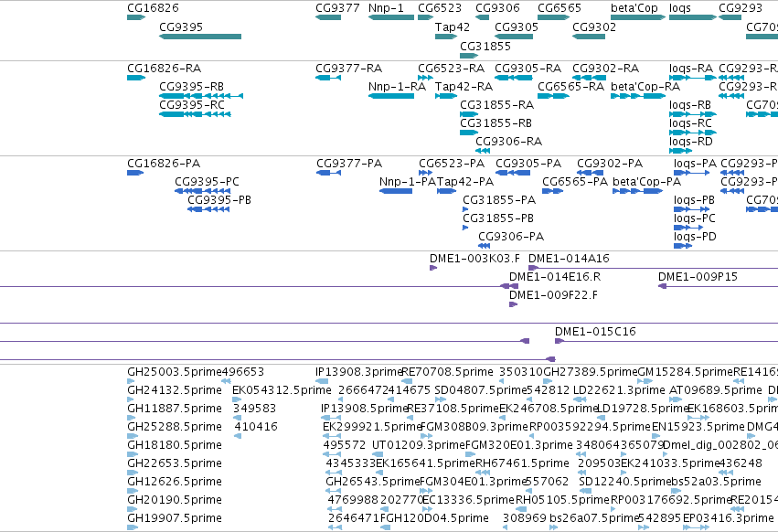Click the CG9377 gene feature
The width and height of the screenshot is (778, 532).
328,17
